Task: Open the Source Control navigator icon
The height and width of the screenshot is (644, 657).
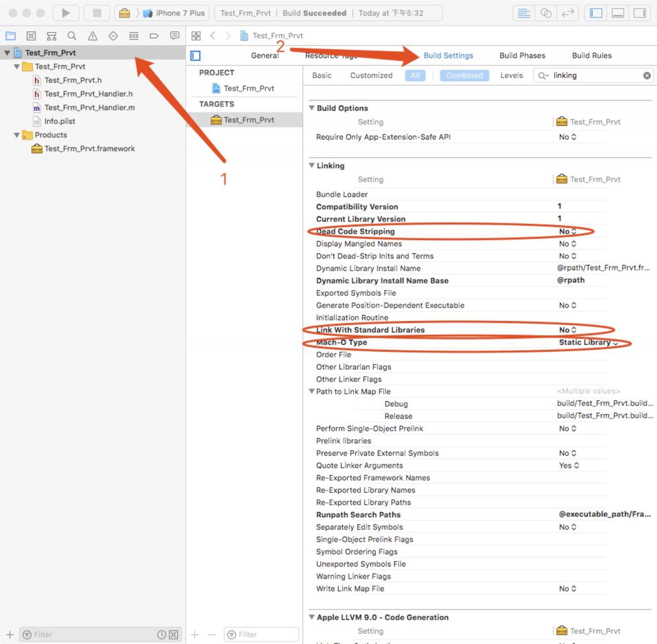Action: [31, 35]
